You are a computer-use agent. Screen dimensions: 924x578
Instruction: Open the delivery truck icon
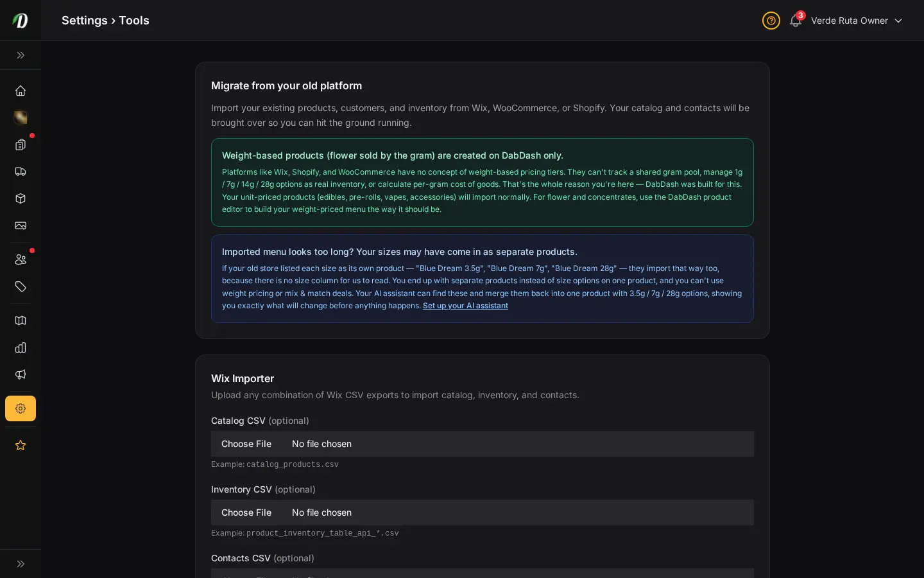pos(21,171)
